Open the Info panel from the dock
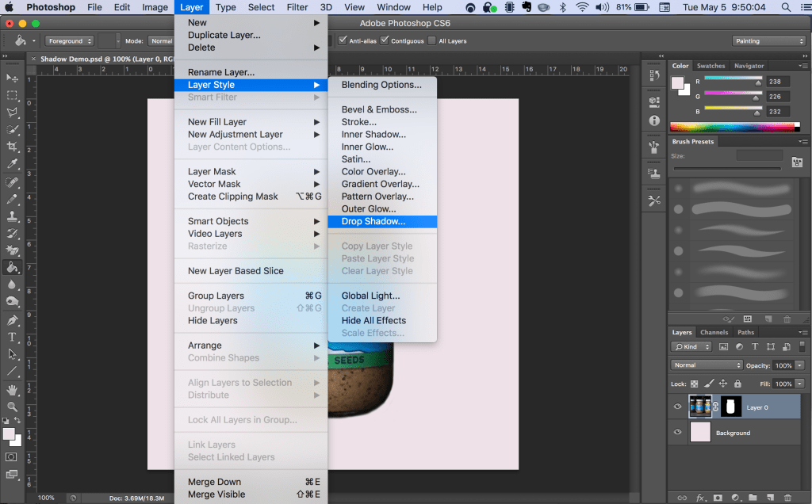 (x=653, y=120)
